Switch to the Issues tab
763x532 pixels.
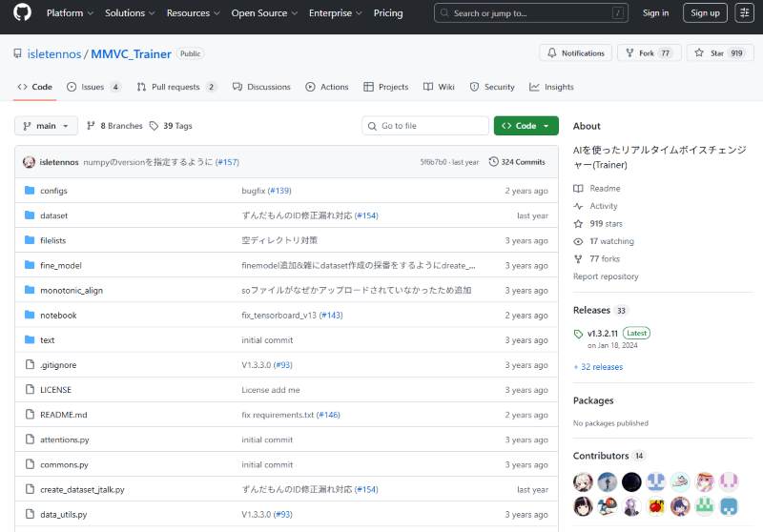pyautogui.click(x=93, y=87)
